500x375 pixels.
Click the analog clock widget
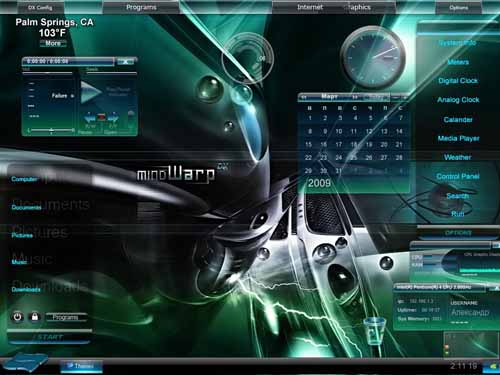click(373, 57)
